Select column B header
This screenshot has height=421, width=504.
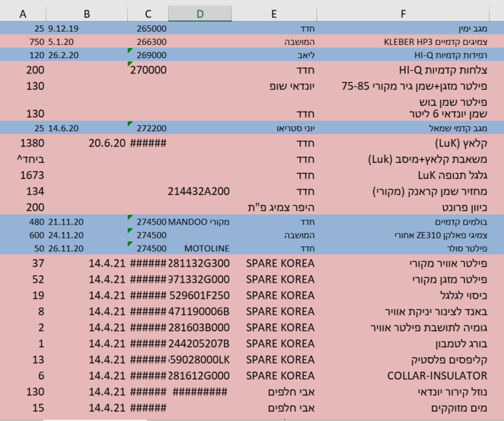click(x=87, y=14)
